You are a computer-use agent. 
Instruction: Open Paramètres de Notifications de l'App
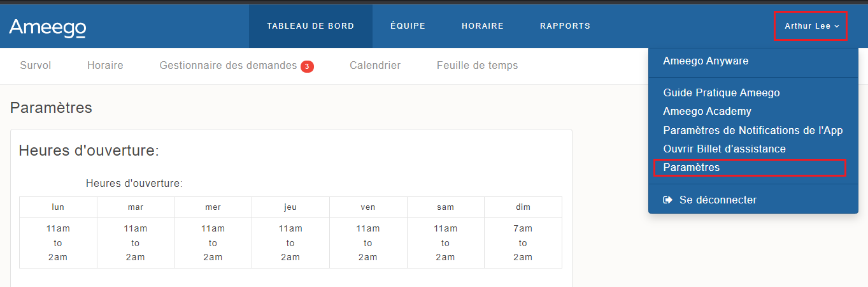click(x=753, y=130)
